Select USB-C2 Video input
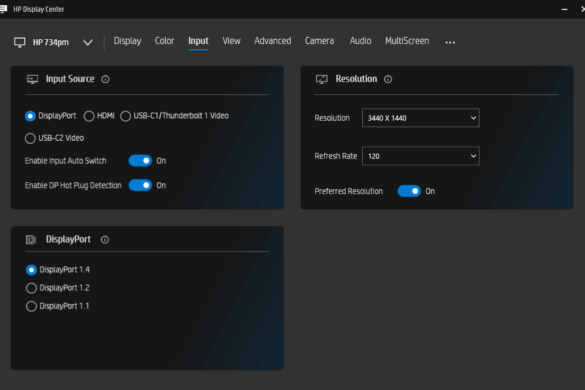The image size is (585, 390). click(x=30, y=138)
